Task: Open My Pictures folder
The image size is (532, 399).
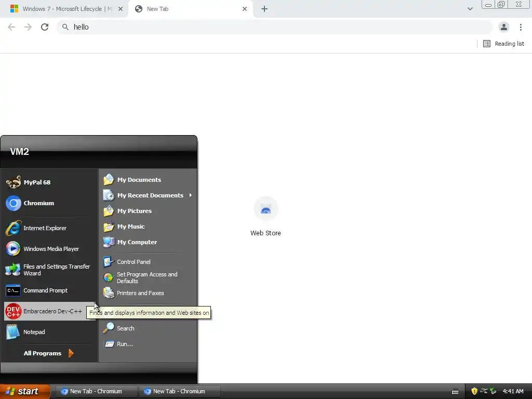Action: [148, 211]
